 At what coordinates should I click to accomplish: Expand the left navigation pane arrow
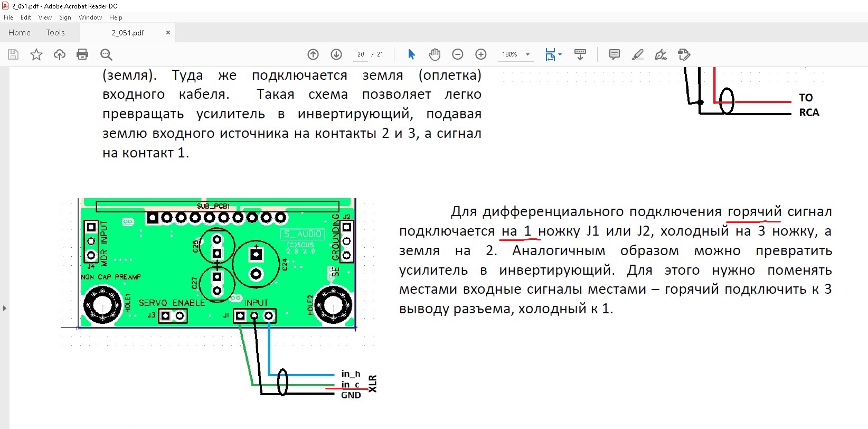[5, 308]
